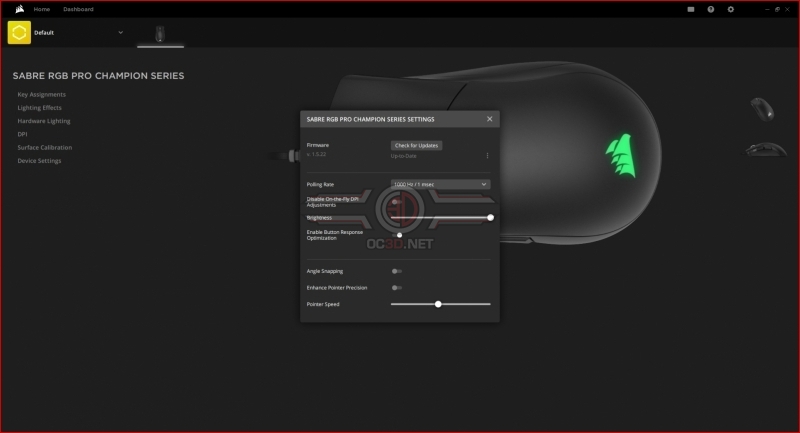Open the iCUE settings gear icon
Screen dimensions: 800x433
731,9
